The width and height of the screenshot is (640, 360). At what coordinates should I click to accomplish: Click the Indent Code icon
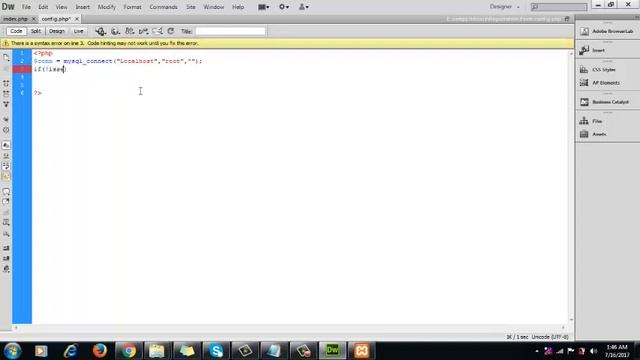click(6, 248)
